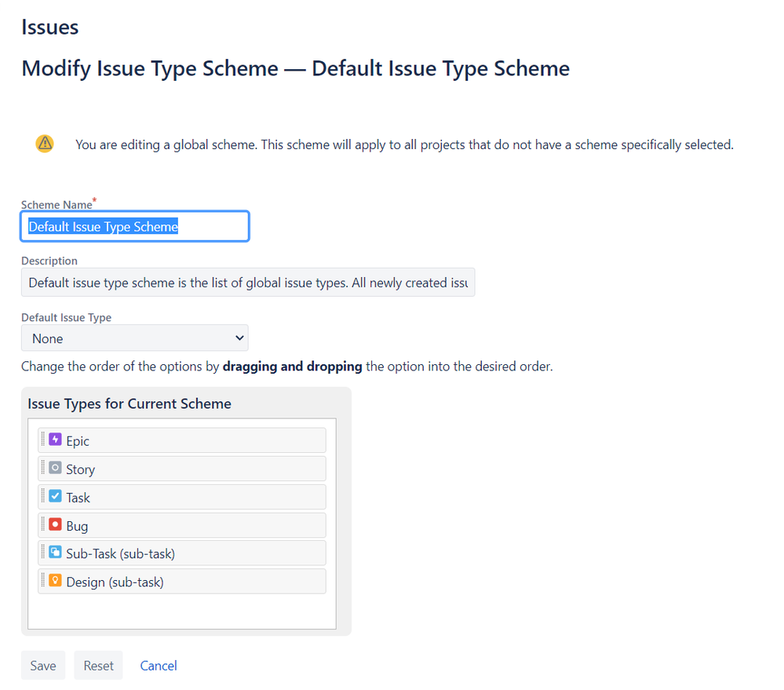The image size is (784, 690).
Task: Click the Issues page heading
Action: 50,27
